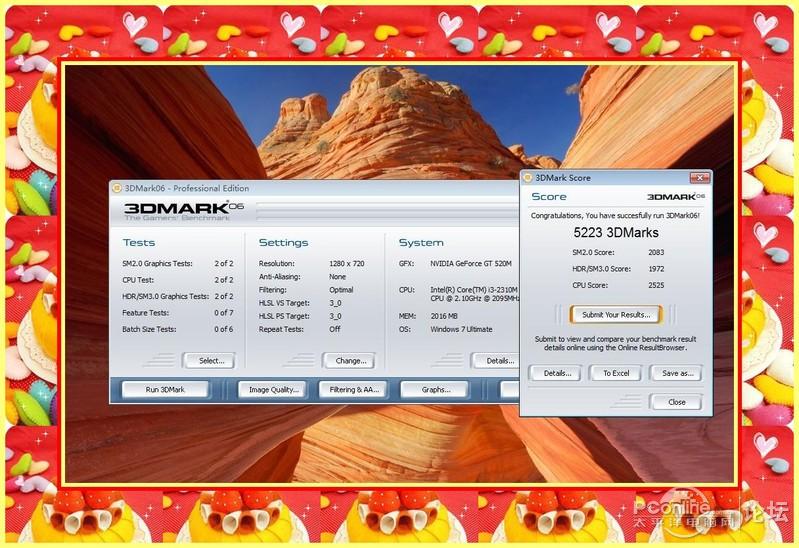799x548 pixels.
Task: Open System Details in 3DMark06 window
Action: coord(496,360)
